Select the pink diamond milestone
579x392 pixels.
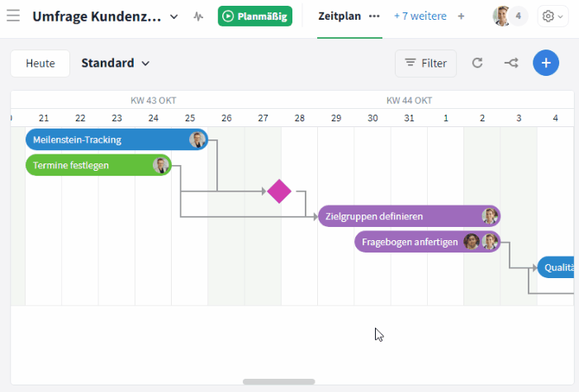tap(279, 191)
